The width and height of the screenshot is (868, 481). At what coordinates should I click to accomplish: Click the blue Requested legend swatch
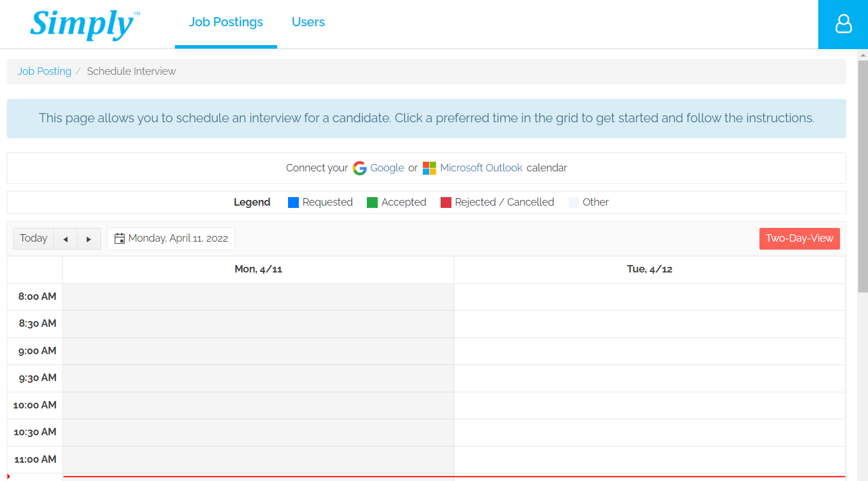(x=293, y=202)
